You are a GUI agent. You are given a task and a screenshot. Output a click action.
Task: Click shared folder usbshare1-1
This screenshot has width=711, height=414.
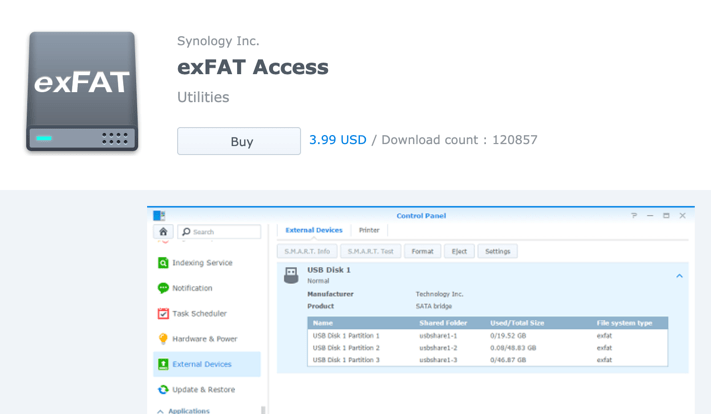point(438,336)
